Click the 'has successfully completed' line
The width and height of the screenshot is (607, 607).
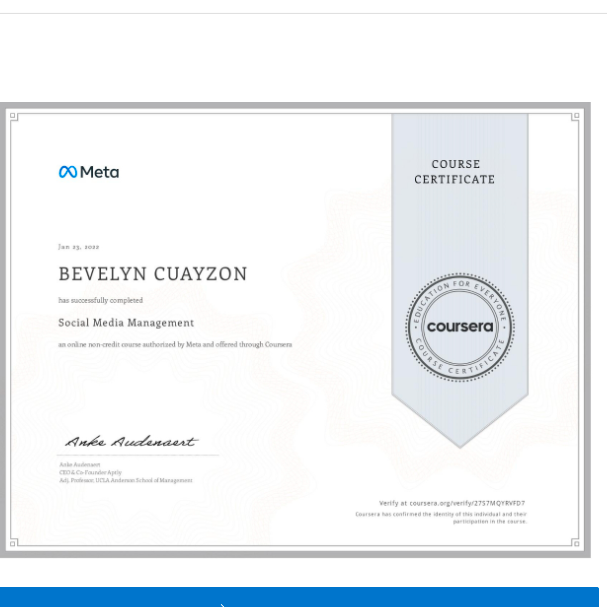(100, 300)
